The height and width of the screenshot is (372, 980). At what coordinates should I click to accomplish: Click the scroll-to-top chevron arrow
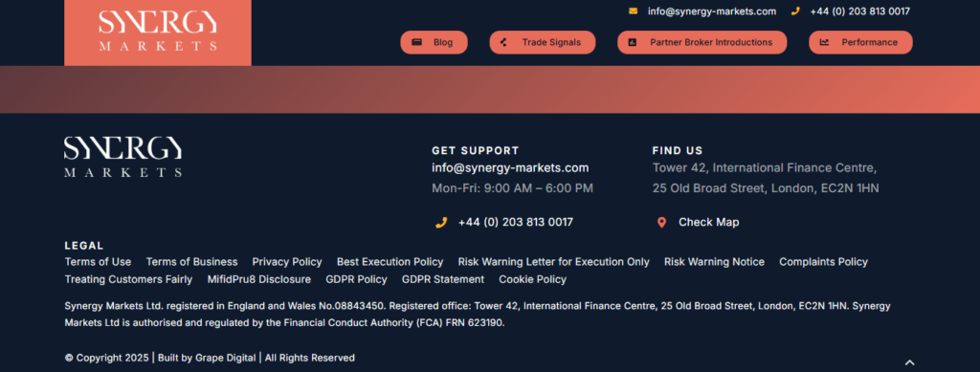pyautogui.click(x=910, y=362)
